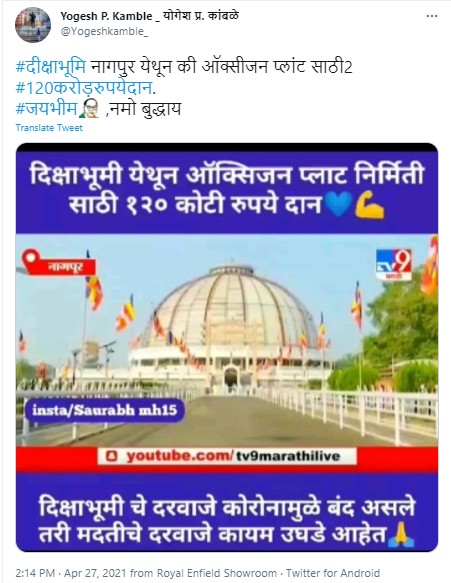The height and width of the screenshot is (583, 451).
Task: Click the Ambedkar emoji beside #जयभीम
Action: coord(88,109)
